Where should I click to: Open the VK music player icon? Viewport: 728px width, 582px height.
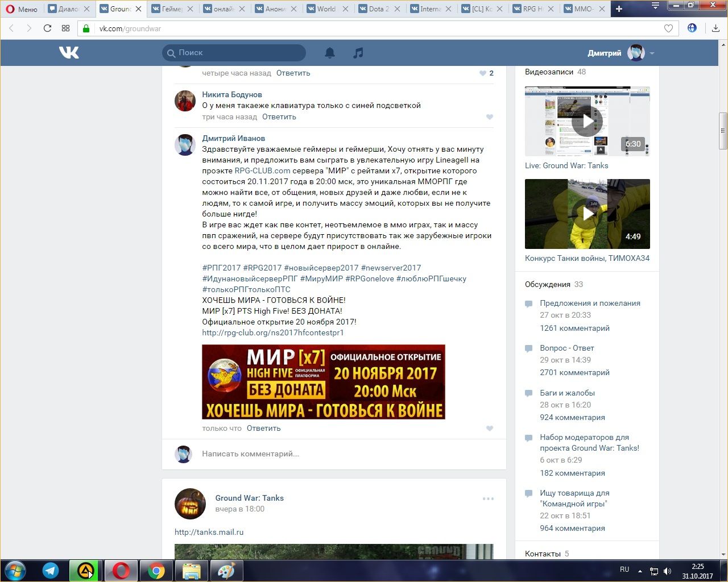point(358,53)
